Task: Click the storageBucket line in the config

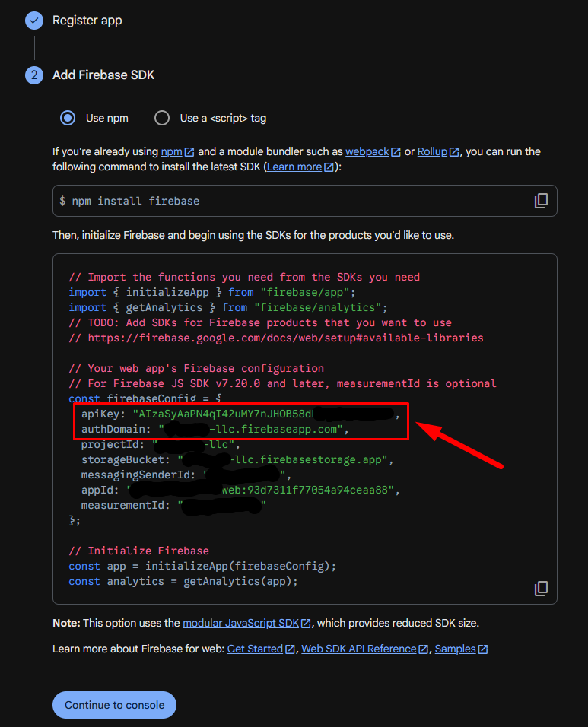Action: 237,460
